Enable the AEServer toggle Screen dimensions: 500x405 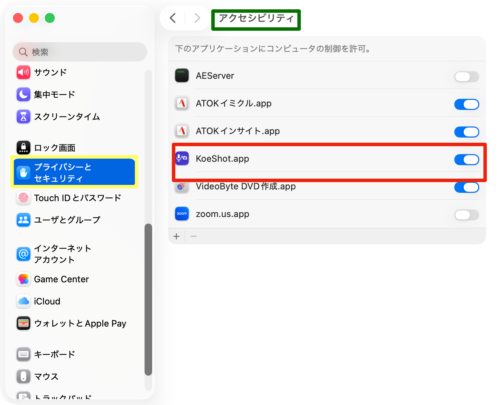[466, 77]
